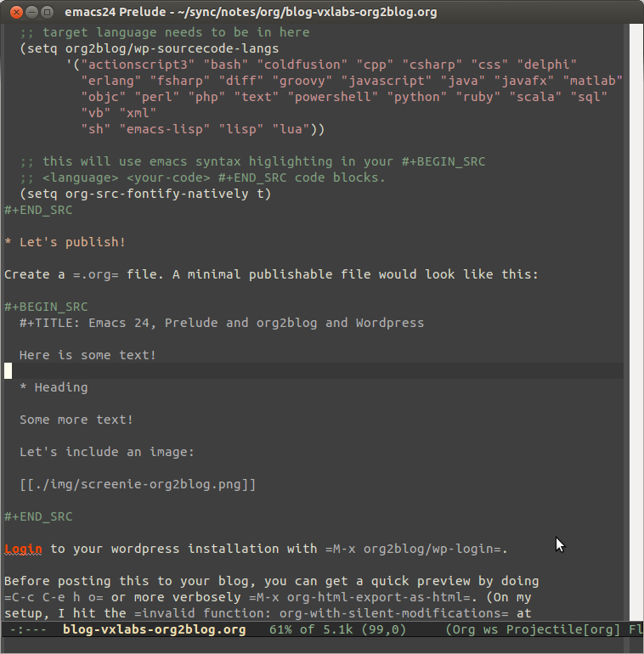Click the "#+END_SRC" line after org-src-fontify-natively
The height and width of the screenshot is (654, 644).
pyautogui.click(x=38, y=211)
